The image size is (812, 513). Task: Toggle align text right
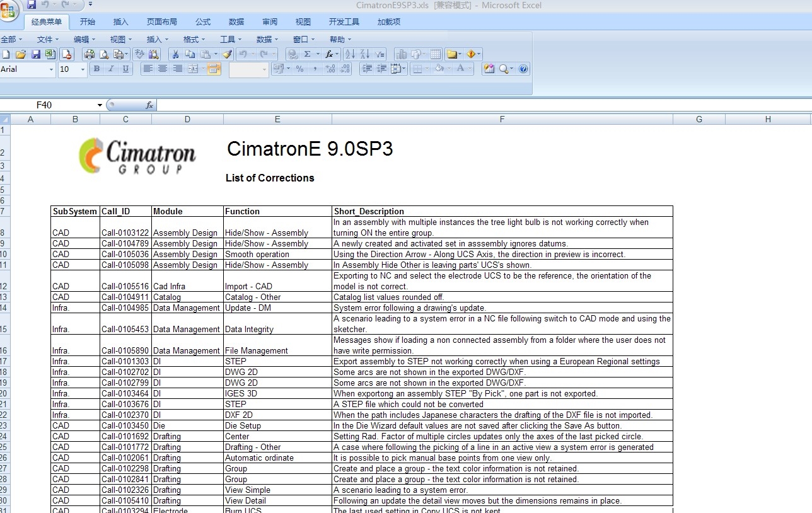(x=178, y=69)
